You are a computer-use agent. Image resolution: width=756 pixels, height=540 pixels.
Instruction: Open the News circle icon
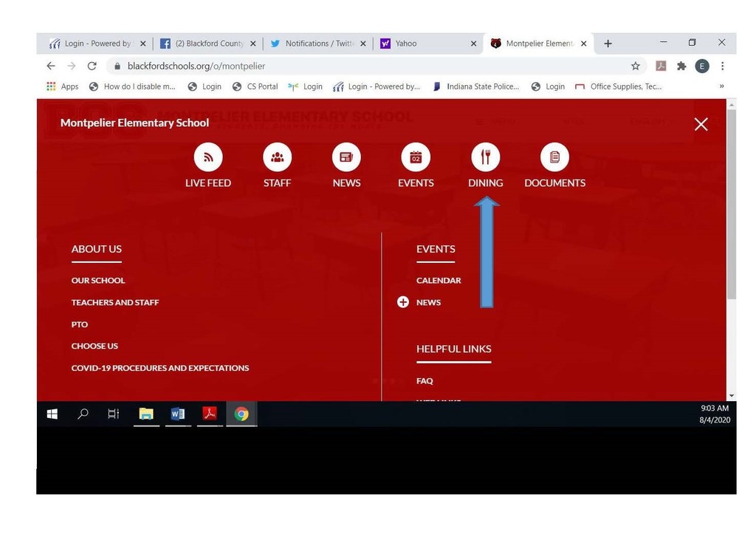(346, 157)
